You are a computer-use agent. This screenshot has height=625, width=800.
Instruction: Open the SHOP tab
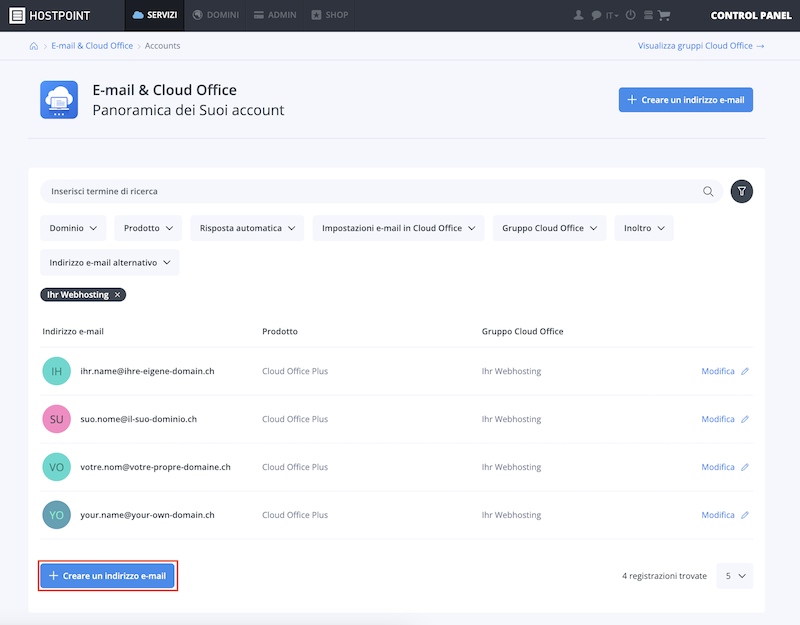point(330,15)
